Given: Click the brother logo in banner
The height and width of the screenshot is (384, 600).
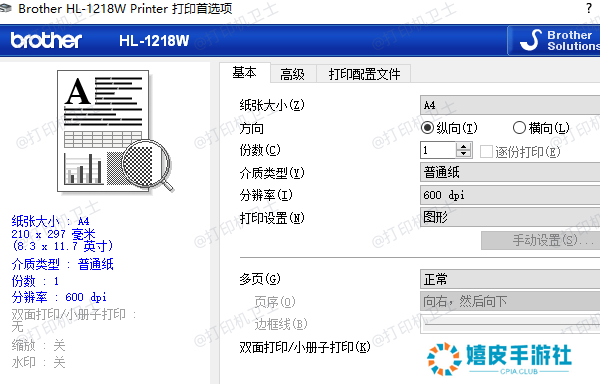Looking at the screenshot, I should [x=46, y=40].
